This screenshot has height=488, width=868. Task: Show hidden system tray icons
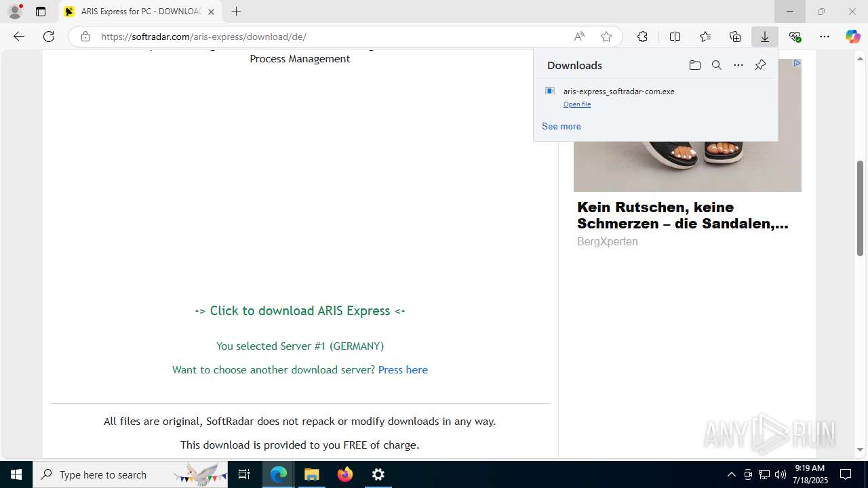[731, 474]
